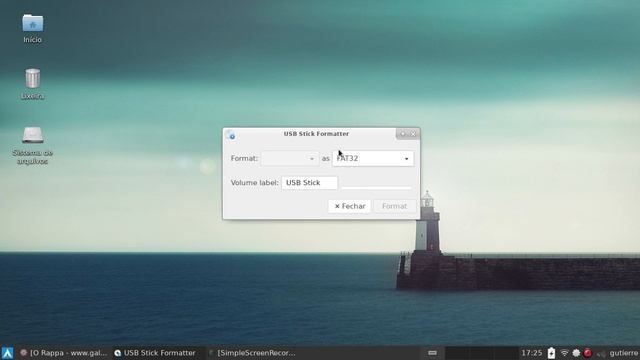Open the Início home folder icon
Screen dimensions: 640x360
[x=32, y=24]
